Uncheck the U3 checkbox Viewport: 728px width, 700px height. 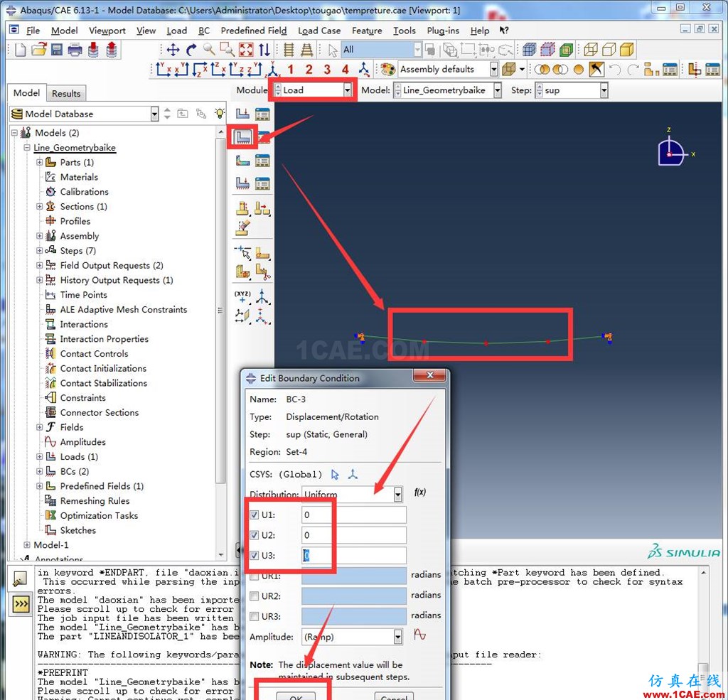click(254, 555)
